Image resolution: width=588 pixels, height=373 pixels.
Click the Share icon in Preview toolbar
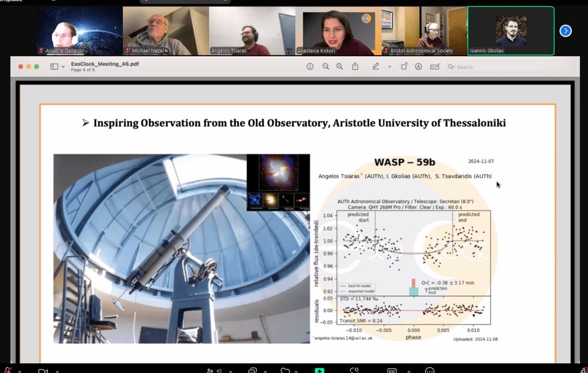tap(355, 67)
